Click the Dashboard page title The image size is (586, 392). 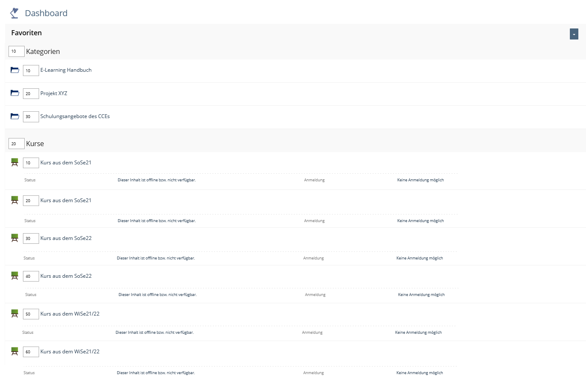46,13
